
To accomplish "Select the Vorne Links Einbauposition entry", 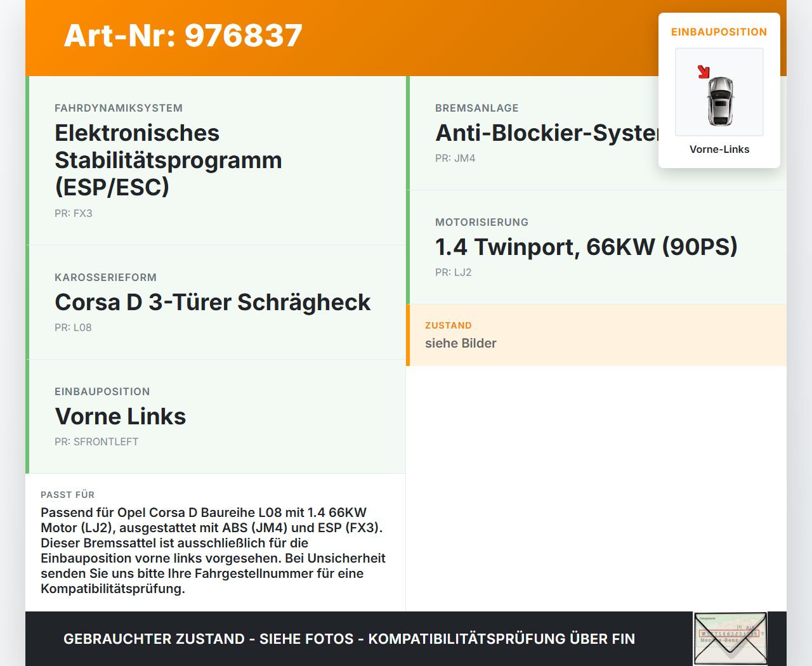I will tap(121, 417).
